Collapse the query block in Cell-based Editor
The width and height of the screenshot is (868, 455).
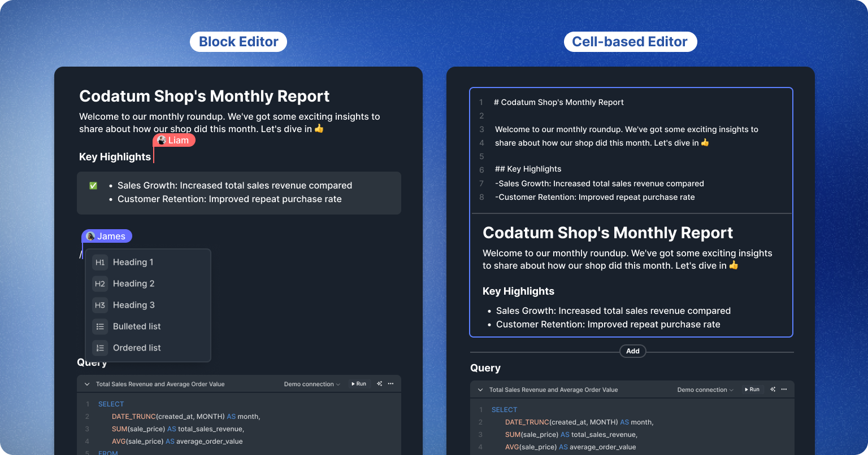pyautogui.click(x=480, y=390)
